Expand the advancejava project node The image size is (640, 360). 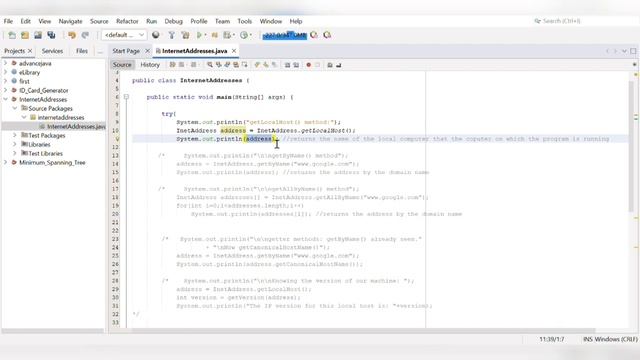tap(5, 63)
